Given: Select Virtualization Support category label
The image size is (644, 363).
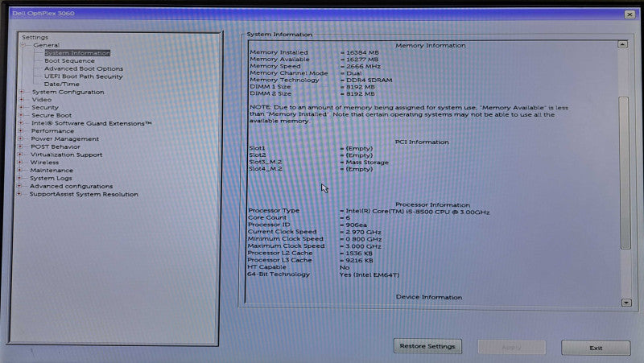Looking at the screenshot, I should pyautogui.click(x=66, y=155).
